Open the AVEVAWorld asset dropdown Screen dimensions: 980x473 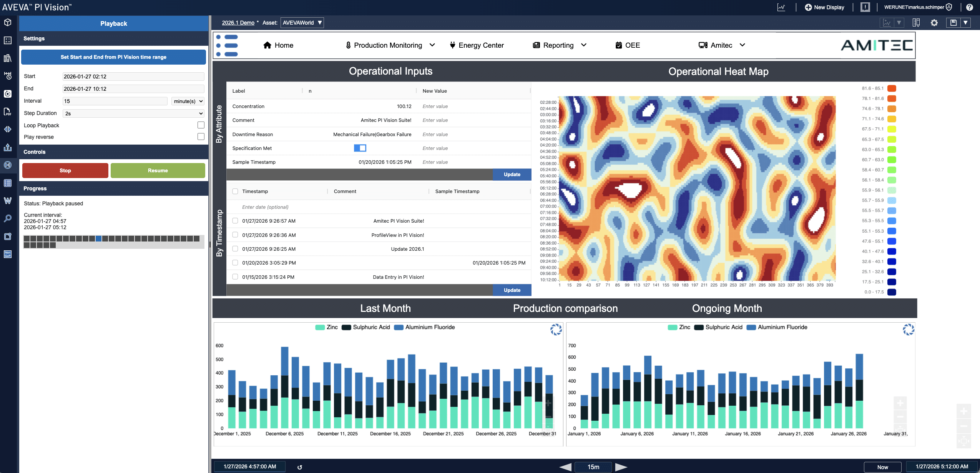coord(302,23)
